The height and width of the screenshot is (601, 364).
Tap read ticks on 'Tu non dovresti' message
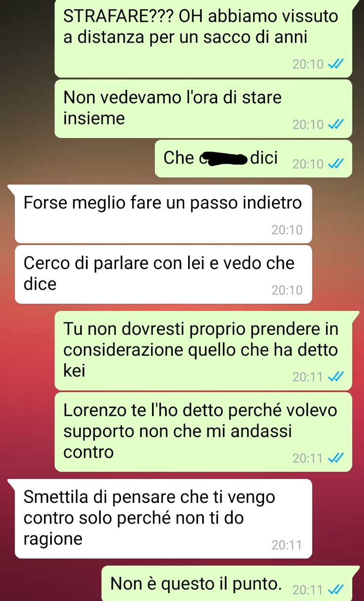pyautogui.click(x=336, y=377)
